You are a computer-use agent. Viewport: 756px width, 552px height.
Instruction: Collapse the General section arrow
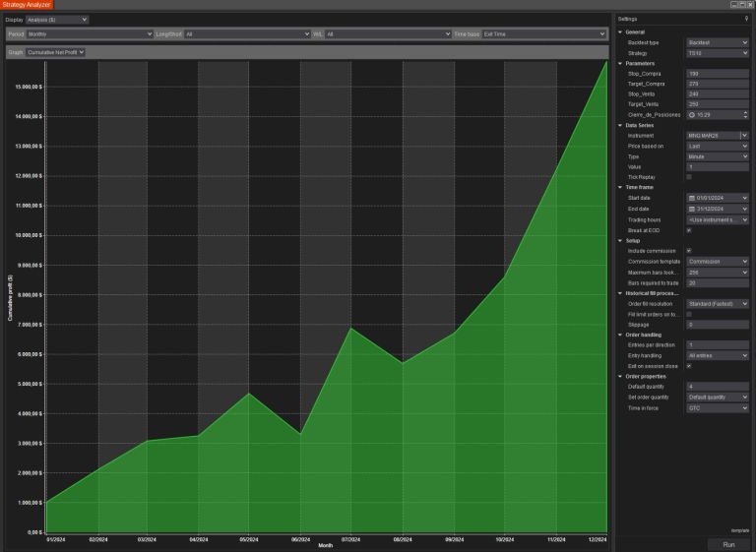coord(620,31)
